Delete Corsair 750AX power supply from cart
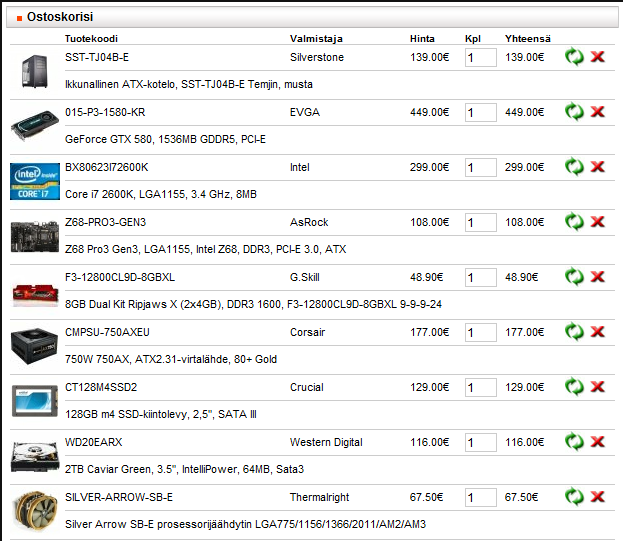Viewport: 623px width, 541px height. [x=597, y=332]
